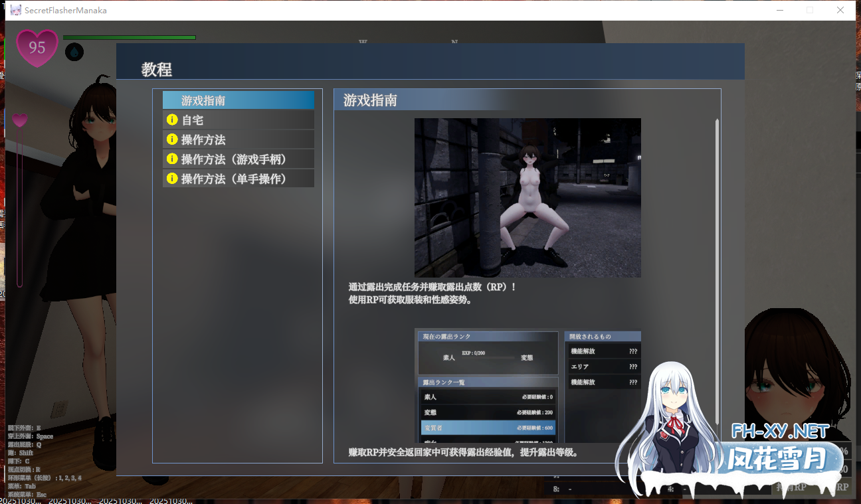Click the second 機能解放 ??? entry
The width and height of the screenshot is (861, 504).
pos(603,382)
